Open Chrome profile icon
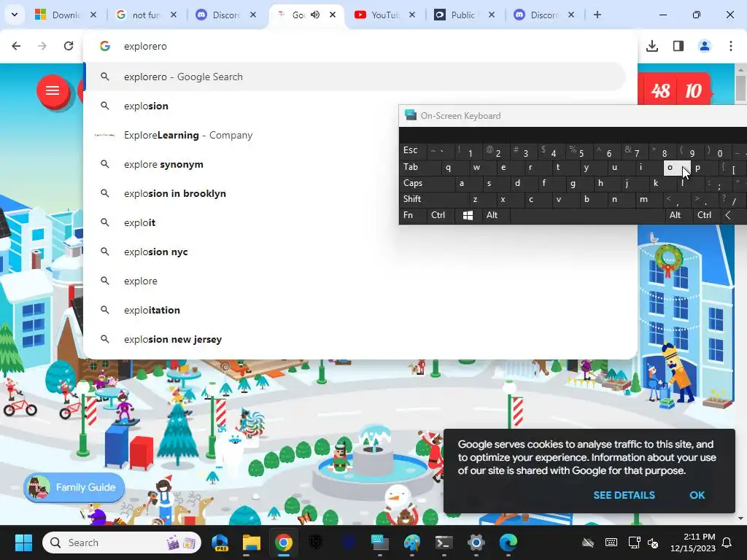Image resolution: width=747 pixels, height=560 pixels. point(705,46)
